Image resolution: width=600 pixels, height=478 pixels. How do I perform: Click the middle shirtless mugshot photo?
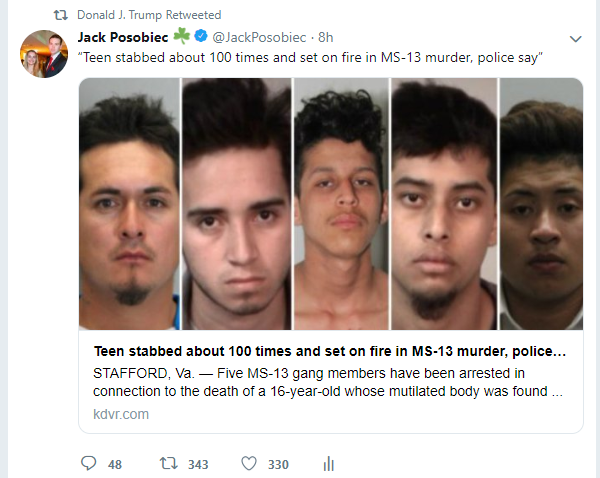341,204
